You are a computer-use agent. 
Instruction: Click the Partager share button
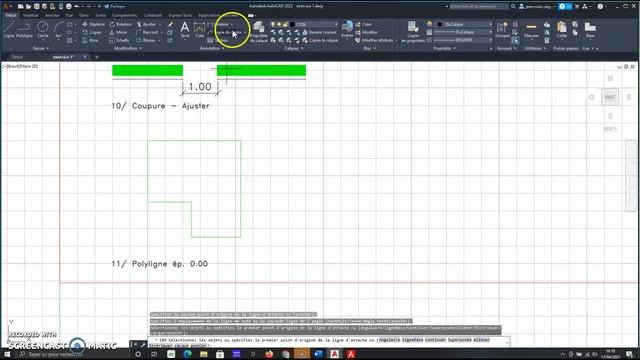pos(115,7)
